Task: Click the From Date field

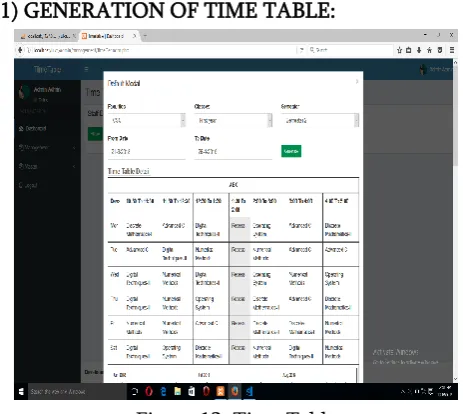Action: [x=146, y=152]
